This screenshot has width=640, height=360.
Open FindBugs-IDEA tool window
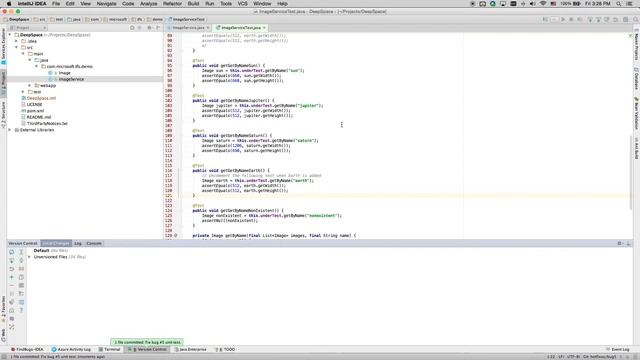click(27, 349)
